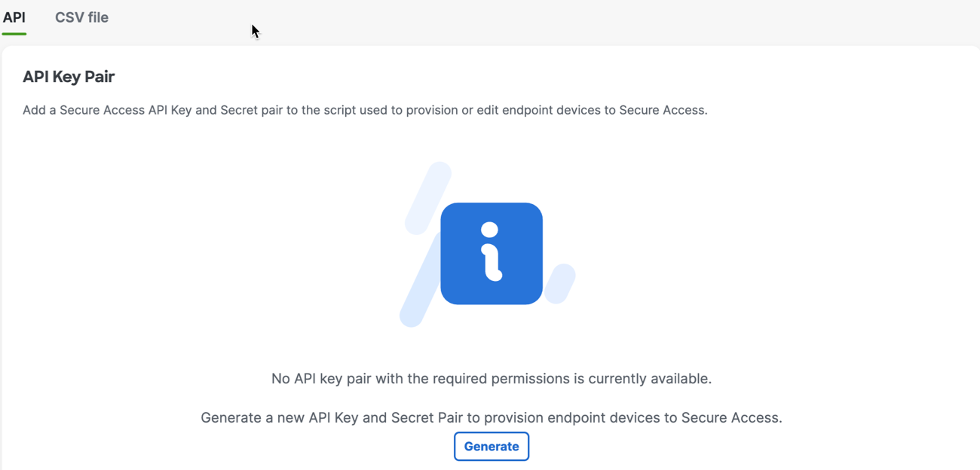Click the 'Generate a new API Key' instruction text
The height and width of the screenshot is (470, 980).
[x=492, y=417]
